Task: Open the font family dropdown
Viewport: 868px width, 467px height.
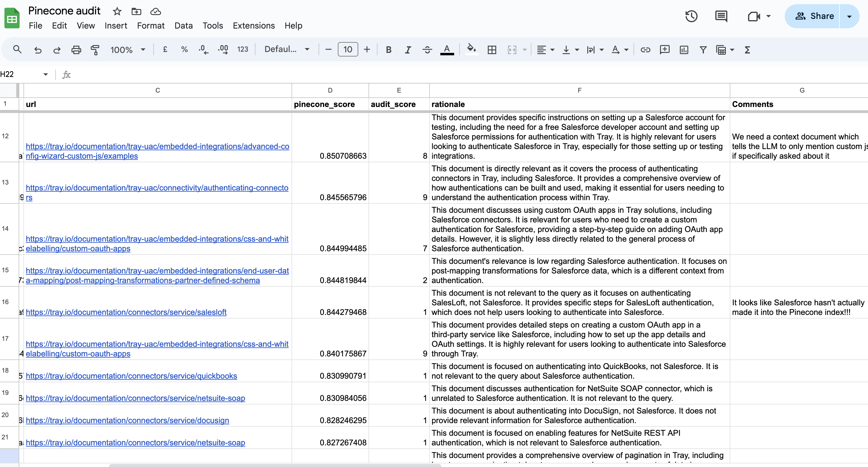Action: pyautogui.click(x=286, y=50)
